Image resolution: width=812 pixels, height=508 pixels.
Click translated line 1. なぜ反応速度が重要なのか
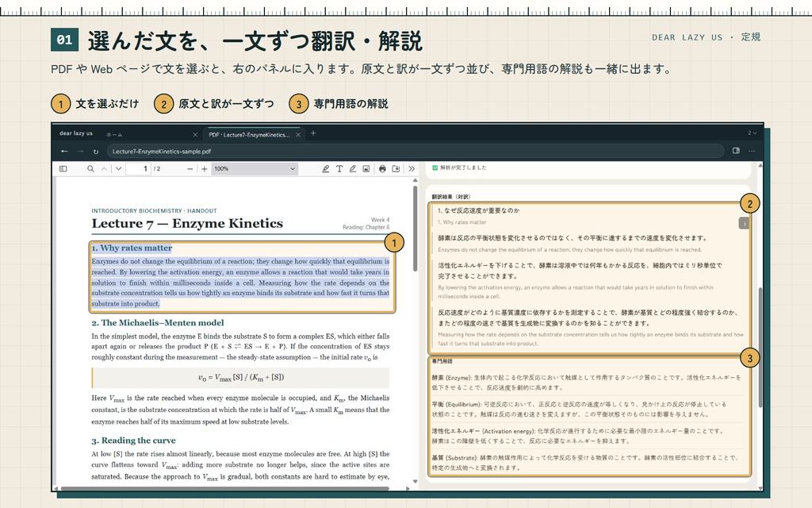478,210
